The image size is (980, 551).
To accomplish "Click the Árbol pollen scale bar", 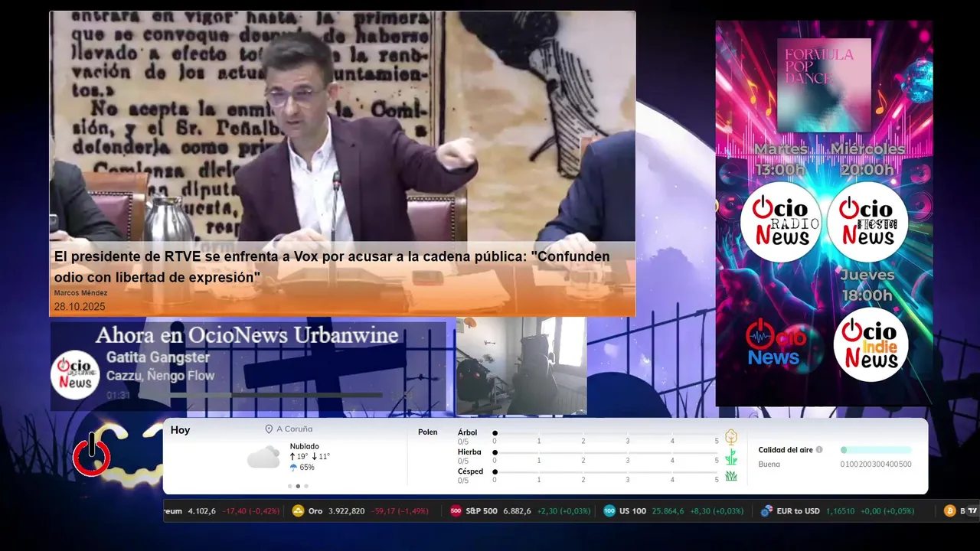I will tap(606, 433).
